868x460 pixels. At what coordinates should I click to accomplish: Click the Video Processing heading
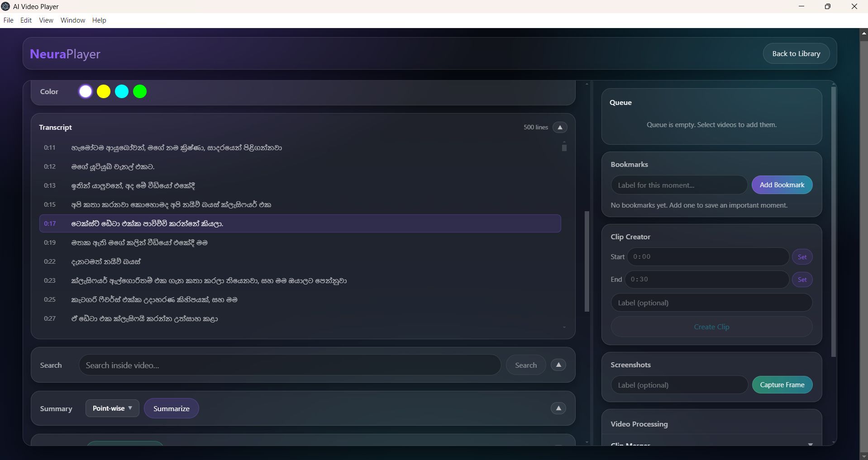tap(639, 424)
